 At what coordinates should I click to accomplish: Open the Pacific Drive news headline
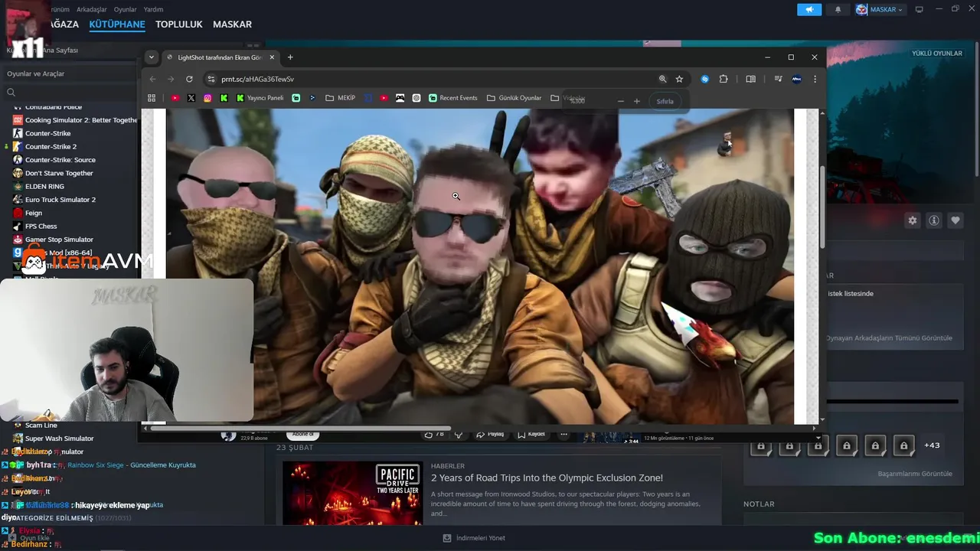tap(547, 478)
